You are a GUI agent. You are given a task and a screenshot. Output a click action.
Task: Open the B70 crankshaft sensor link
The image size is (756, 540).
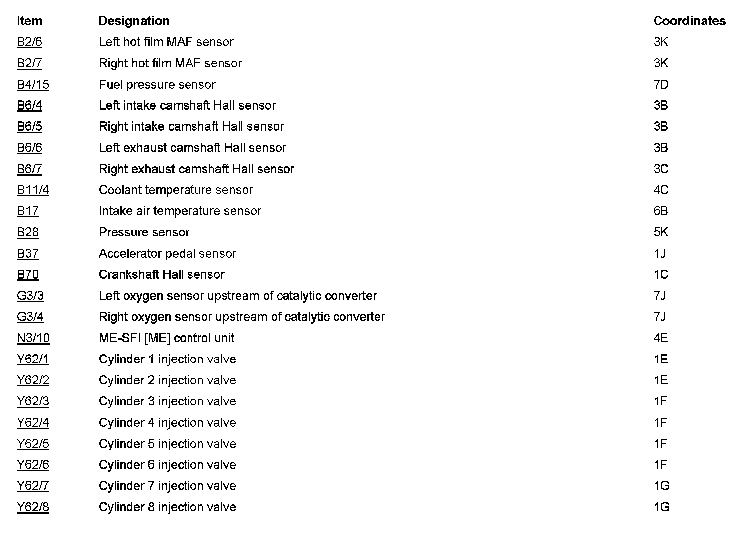28,274
